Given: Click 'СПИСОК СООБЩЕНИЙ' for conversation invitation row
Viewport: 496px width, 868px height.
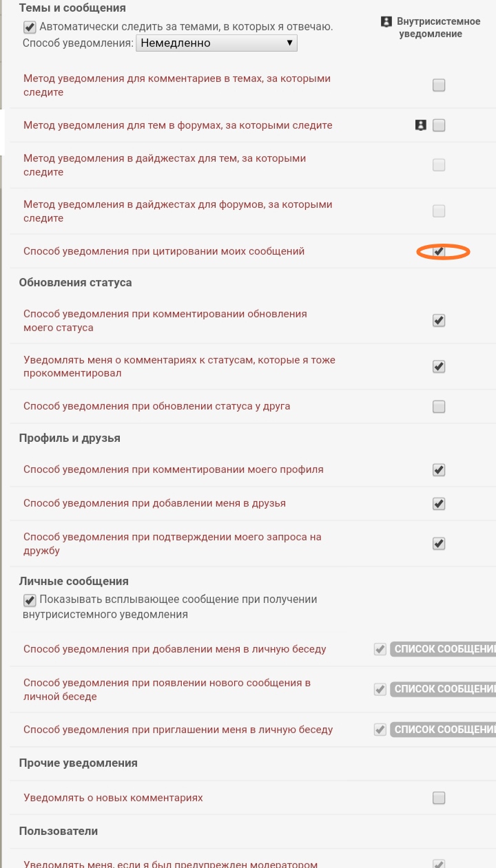Looking at the screenshot, I should pos(443,730).
